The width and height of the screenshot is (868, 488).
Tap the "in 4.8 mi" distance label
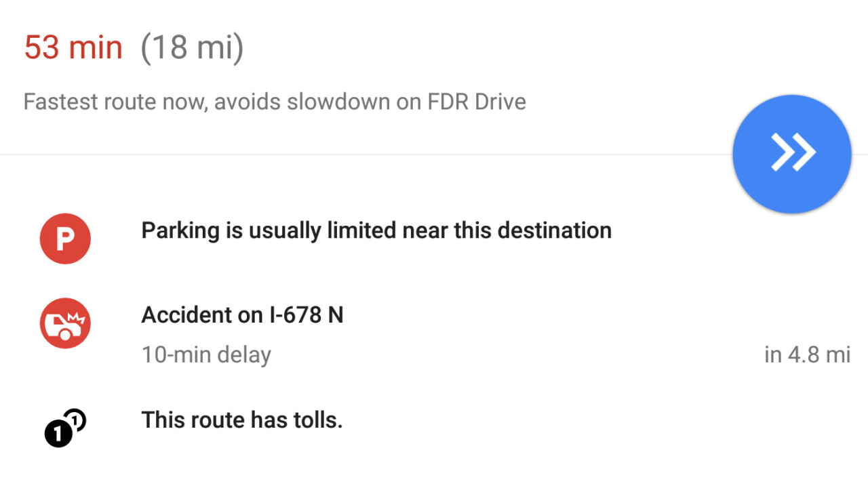(807, 354)
